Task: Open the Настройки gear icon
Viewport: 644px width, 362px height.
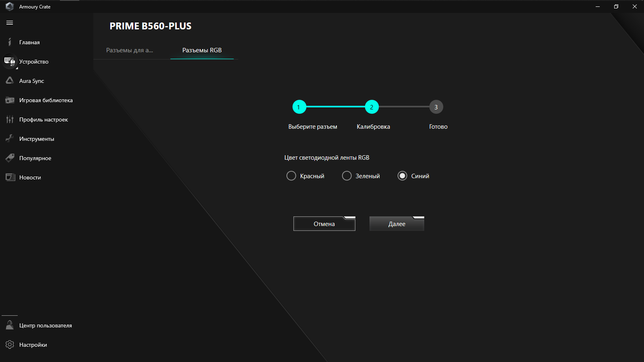Action: click(10, 345)
